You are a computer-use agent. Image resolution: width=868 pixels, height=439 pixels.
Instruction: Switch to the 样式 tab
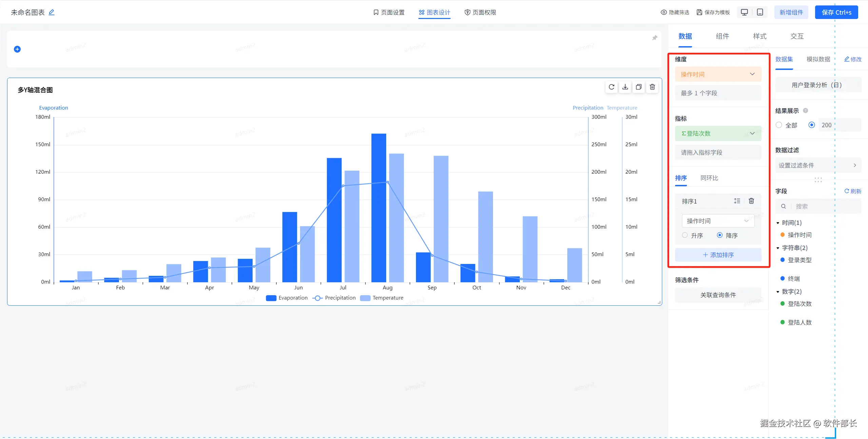click(x=759, y=36)
